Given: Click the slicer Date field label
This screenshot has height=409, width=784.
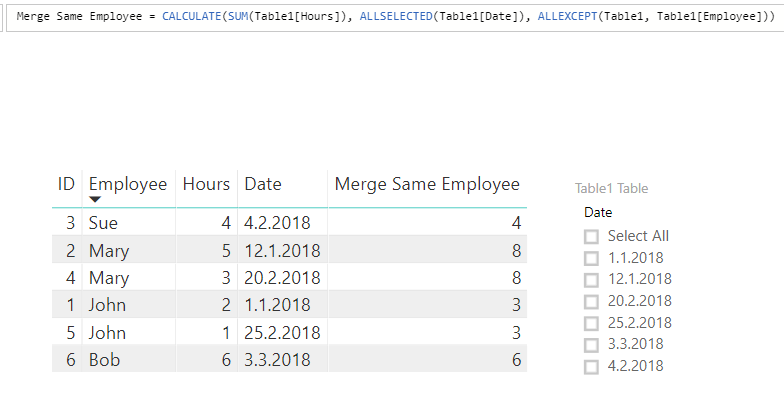Looking at the screenshot, I should pyautogui.click(x=598, y=212).
